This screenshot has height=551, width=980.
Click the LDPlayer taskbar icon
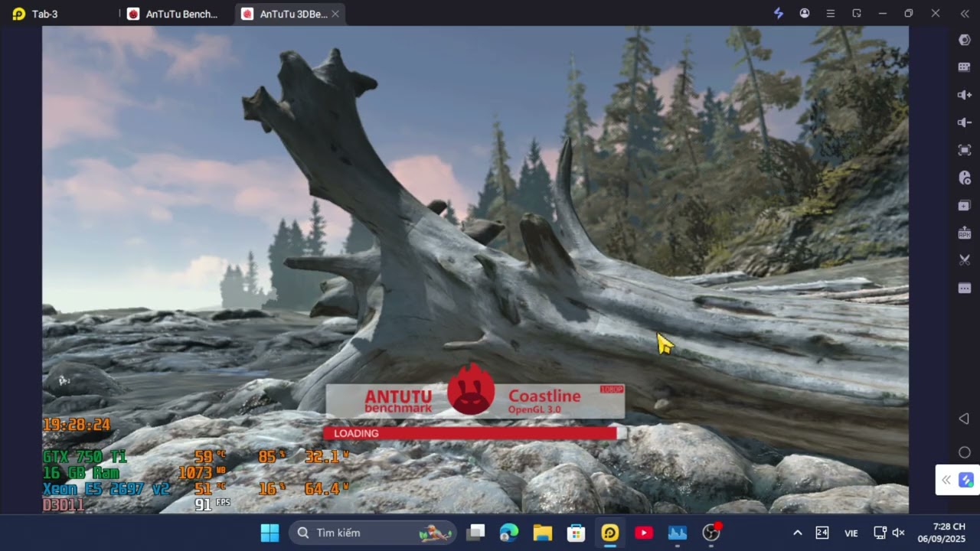tap(610, 533)
